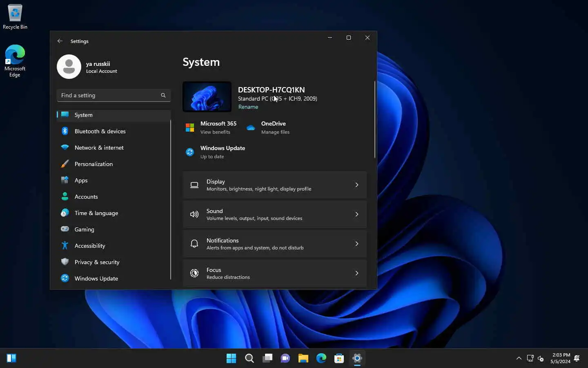Click the main pane vertical scrollbar
Viewport: 588px width, 368px height.
pos(374,119)
